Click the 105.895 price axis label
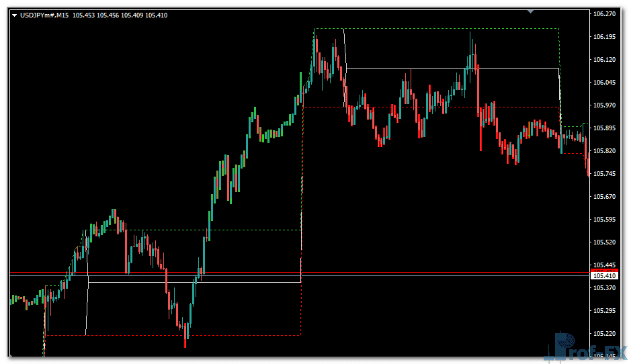Viewport: 629px width, 364px height. 605,128
